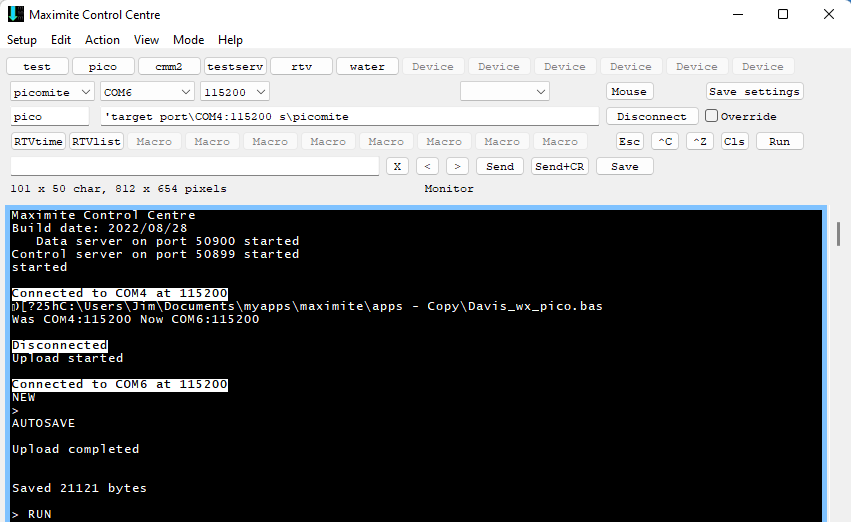Select the cmm2 device button
The height and width of the screenshot is (522, 851).
[x=168, y=67]
